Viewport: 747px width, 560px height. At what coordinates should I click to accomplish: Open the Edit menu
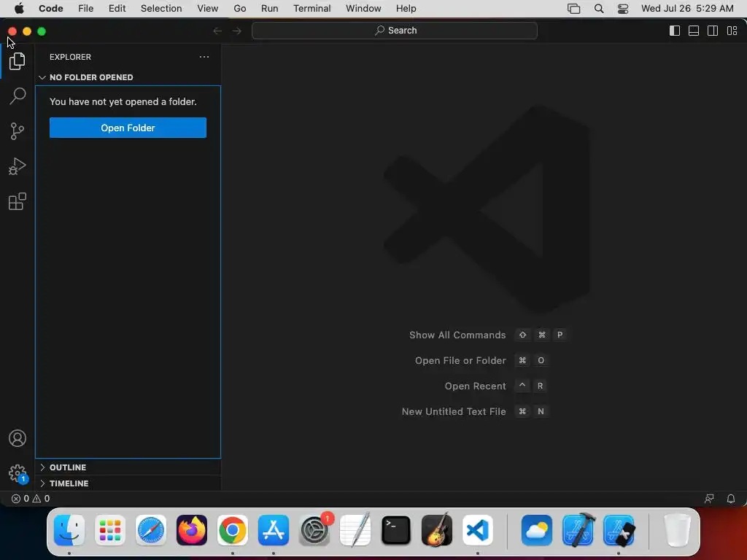(117, 9)
